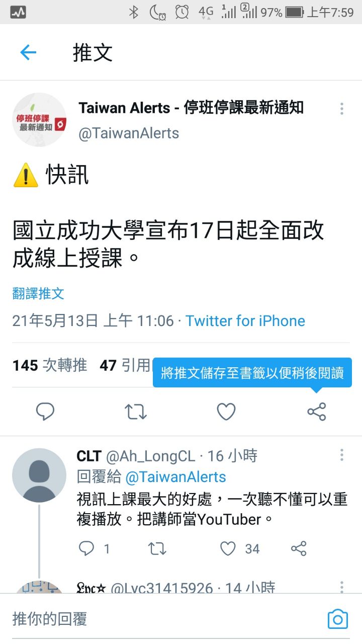The image size is (362, 644).
Task: Go back with the blue arrow
Action: (x=28, y=52)
